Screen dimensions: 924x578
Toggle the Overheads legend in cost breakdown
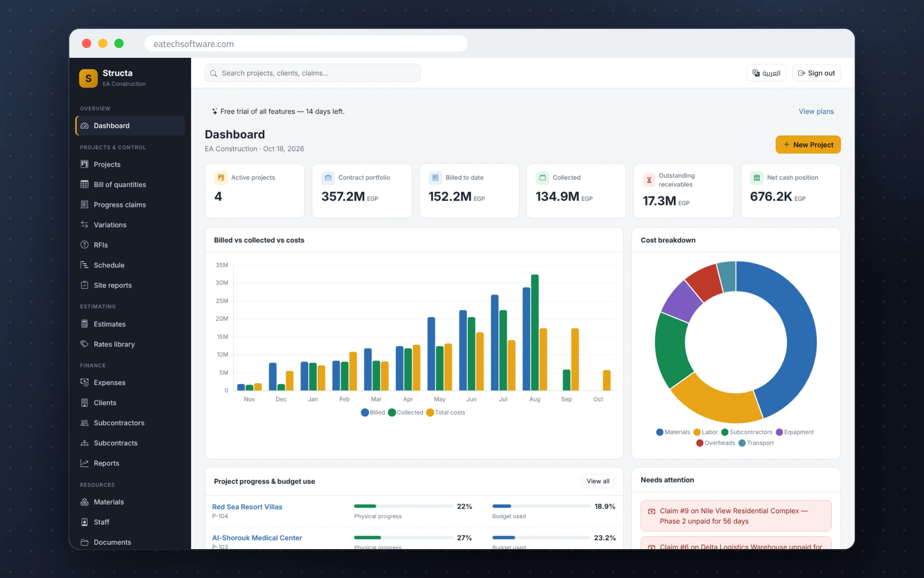tap(716, 443)
